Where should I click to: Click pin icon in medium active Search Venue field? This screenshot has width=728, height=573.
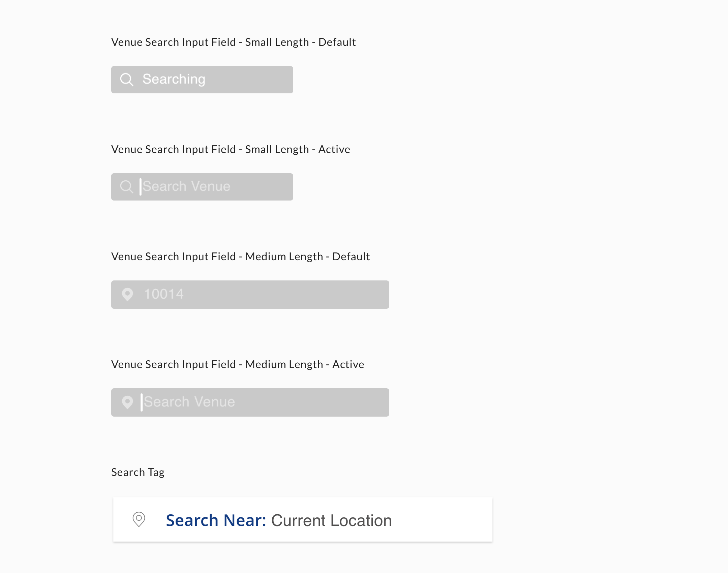(x=127, y=402)
